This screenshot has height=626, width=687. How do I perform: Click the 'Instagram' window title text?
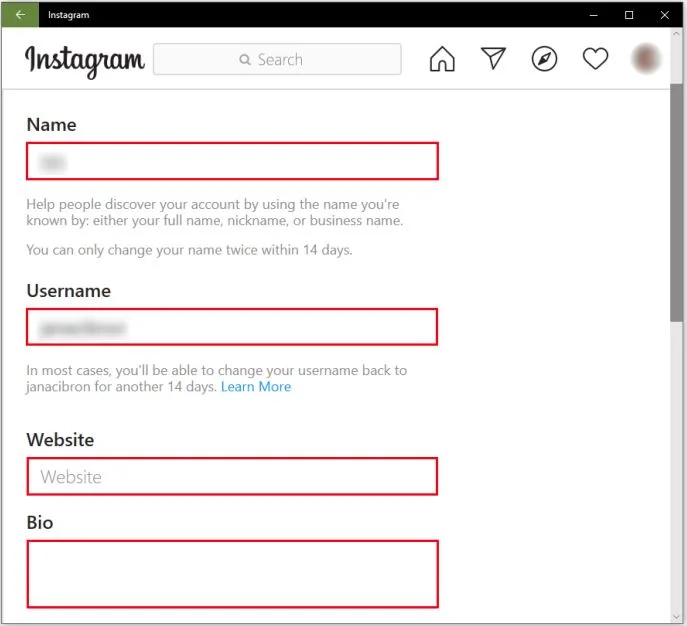69,15
